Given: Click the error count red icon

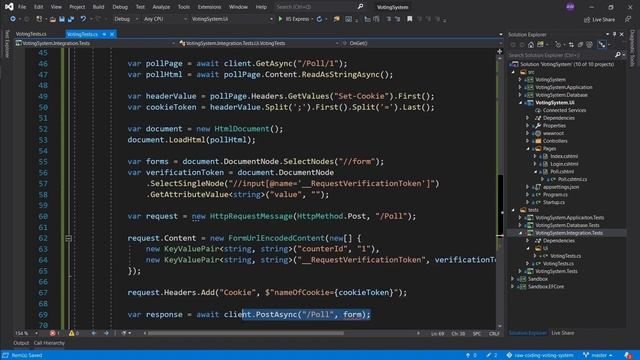Looking at the screenshot, I should [53, 333].
